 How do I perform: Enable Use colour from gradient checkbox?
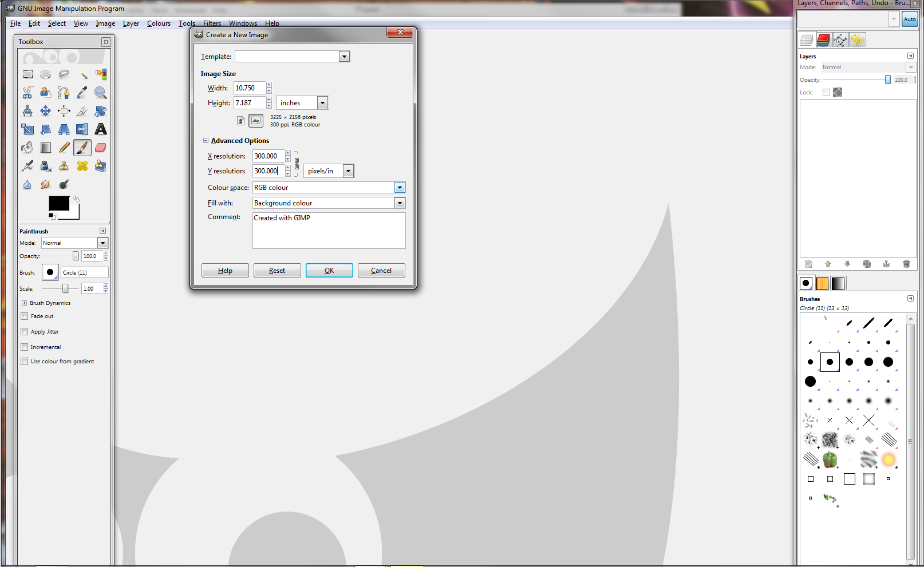[25, 362]
